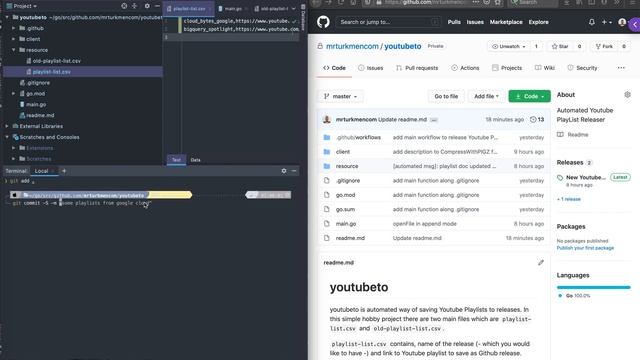Expand the client folder in project tree

[x=13, y=39]
